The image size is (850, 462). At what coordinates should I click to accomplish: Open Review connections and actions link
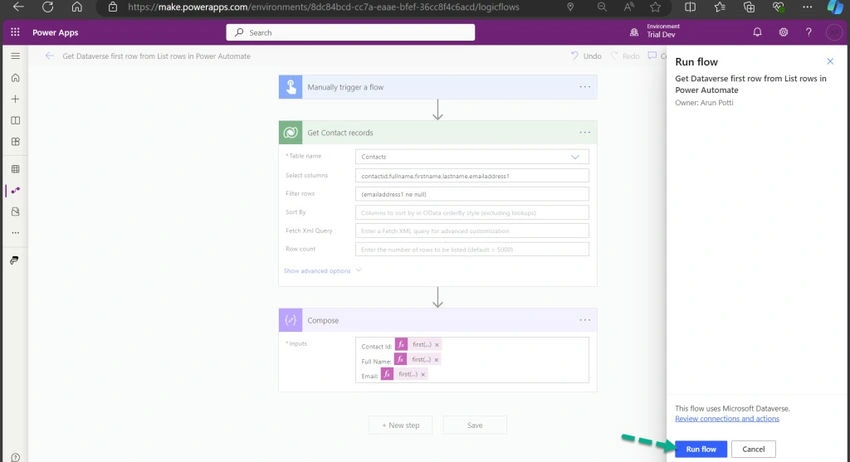click(x=727, y=419)
